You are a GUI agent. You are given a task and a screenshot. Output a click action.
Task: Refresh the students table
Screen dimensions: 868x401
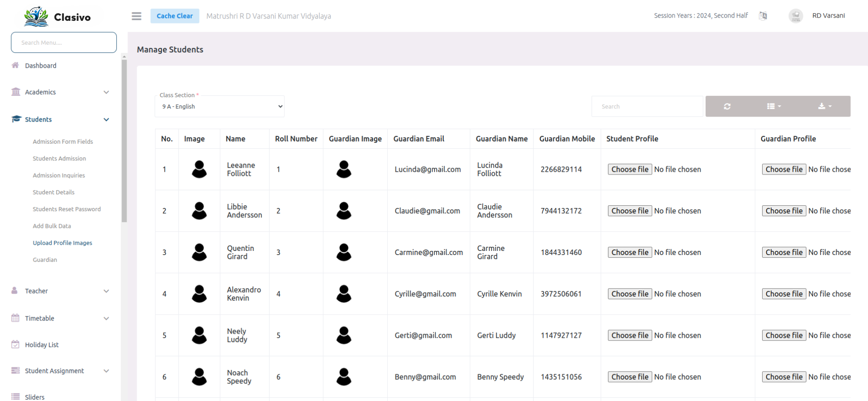[727, 106]
